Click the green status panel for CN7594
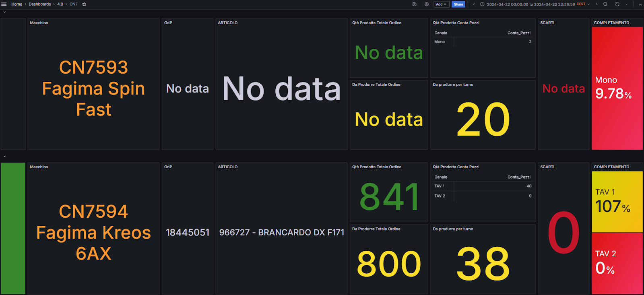Image resolution: width=644 pixels, height=295 pixels. point(13,229)
